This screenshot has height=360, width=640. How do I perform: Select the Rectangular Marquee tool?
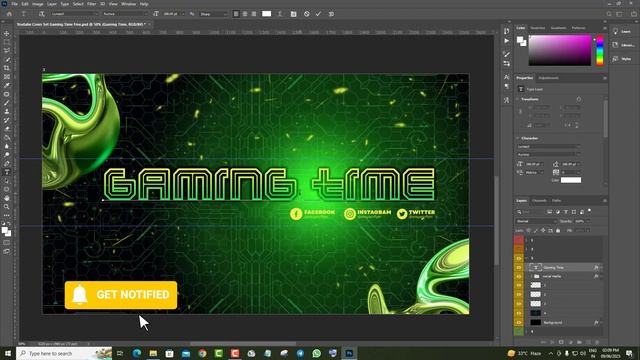pos(7,42)
